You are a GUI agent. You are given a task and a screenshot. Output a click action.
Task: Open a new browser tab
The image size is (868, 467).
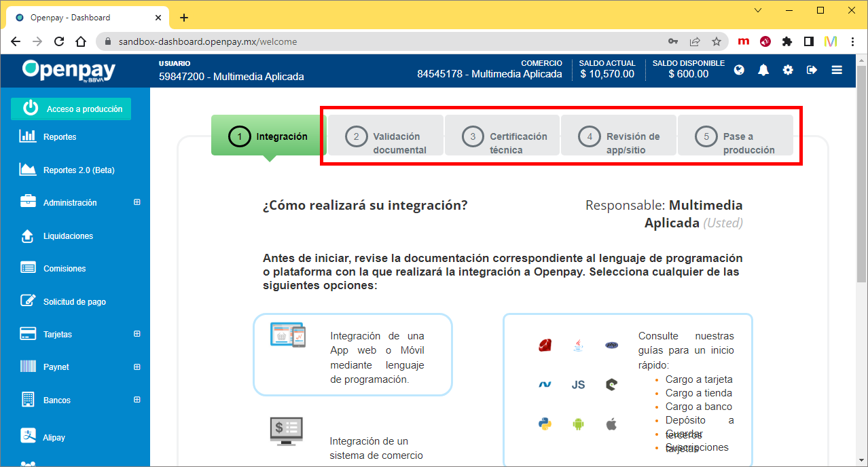tap(183, 18)
